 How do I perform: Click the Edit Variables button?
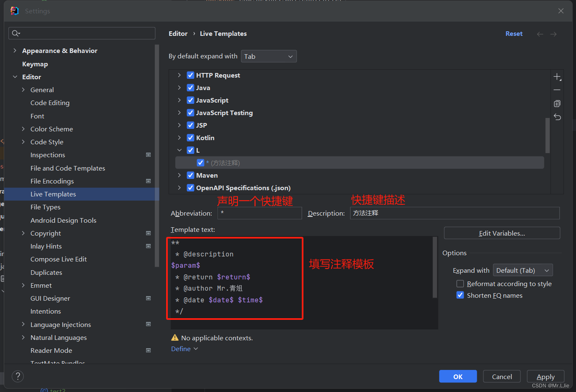(502, 233)
